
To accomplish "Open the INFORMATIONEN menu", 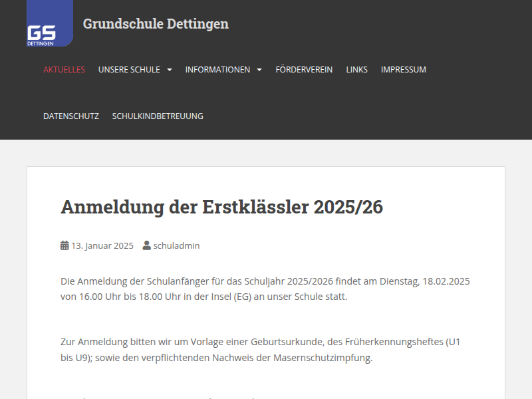I will [219, 69].
